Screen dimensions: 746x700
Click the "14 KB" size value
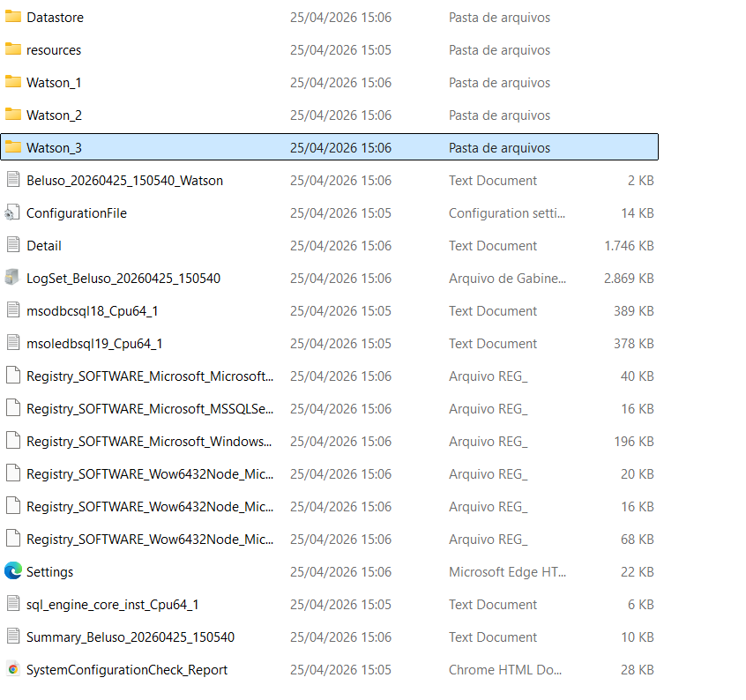click(637, 213)
